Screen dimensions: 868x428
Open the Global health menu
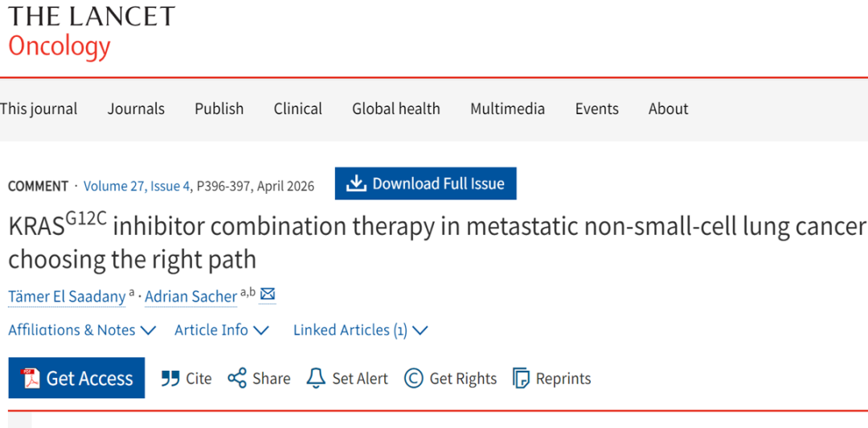pyautogui.click(x=395, y=109)
